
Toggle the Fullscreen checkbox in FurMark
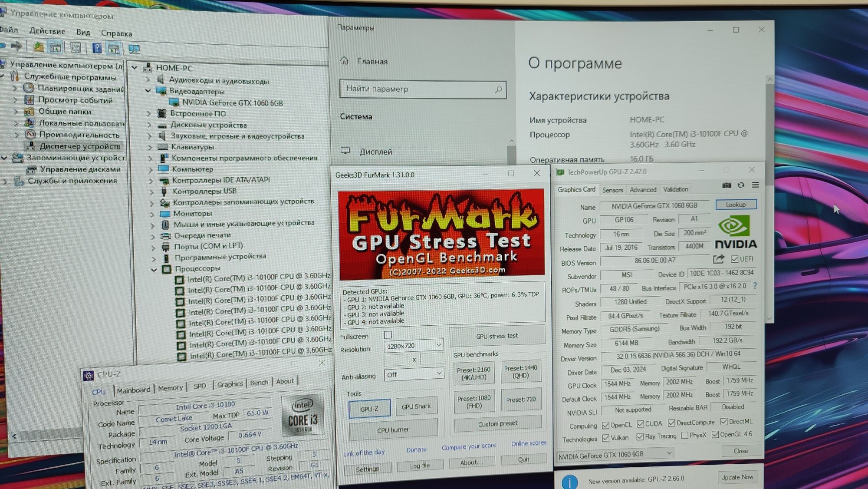tap(388, 335)
